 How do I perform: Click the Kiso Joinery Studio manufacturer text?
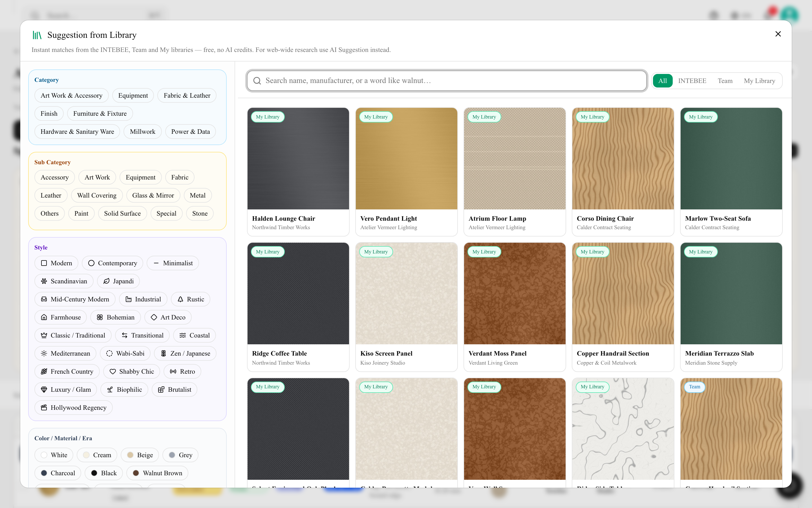pos(383,363)
